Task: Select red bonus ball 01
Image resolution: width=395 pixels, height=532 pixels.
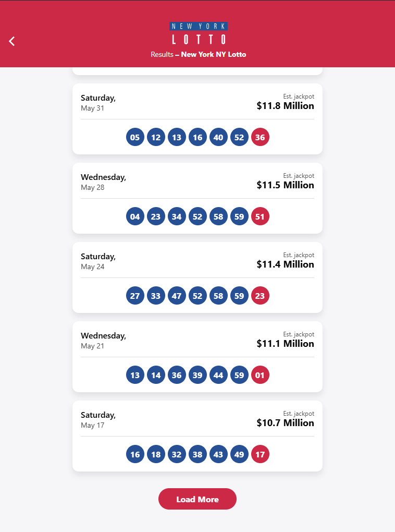Action: coord(260,376)
